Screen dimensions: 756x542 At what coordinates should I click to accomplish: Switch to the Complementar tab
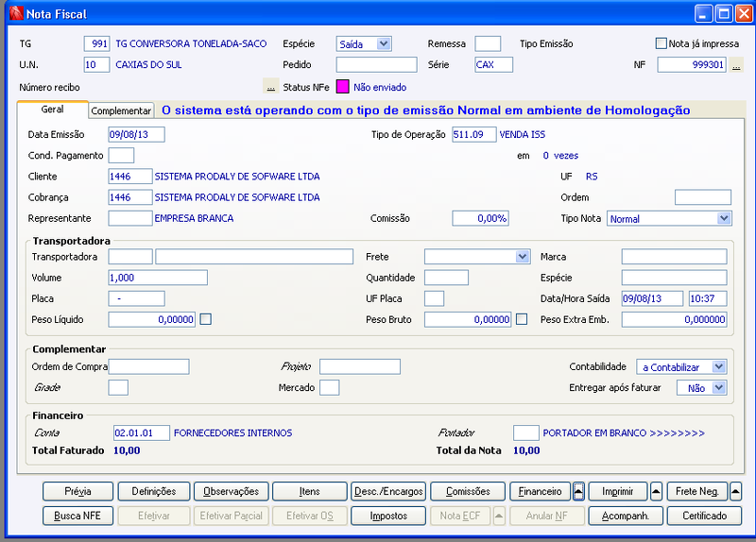(x=121, y=110)
